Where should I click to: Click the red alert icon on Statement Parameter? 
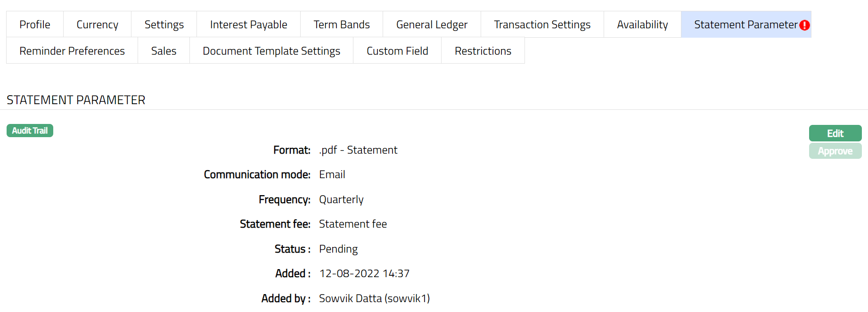(x=804, y=25)
